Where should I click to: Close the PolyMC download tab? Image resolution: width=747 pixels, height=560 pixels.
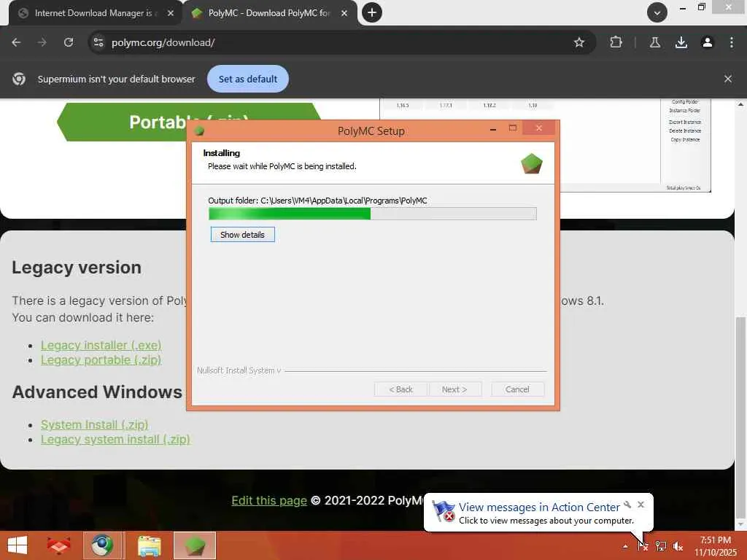tap(344, 13)
